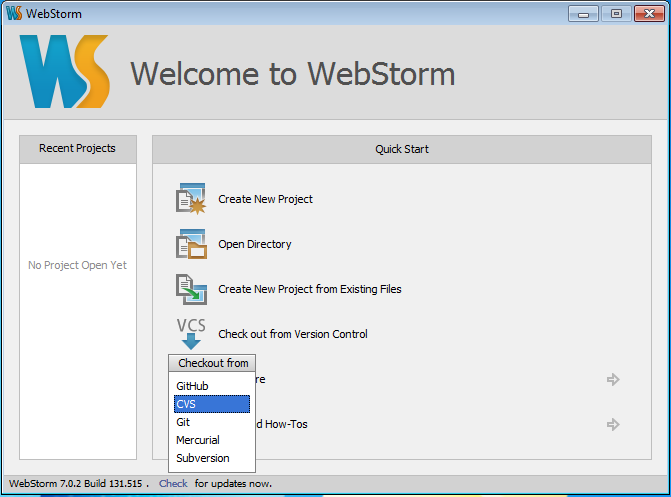The image size is (671, 497).
Task: Click Create New Project from Existing Files text
Action: [x=310, y=289]
